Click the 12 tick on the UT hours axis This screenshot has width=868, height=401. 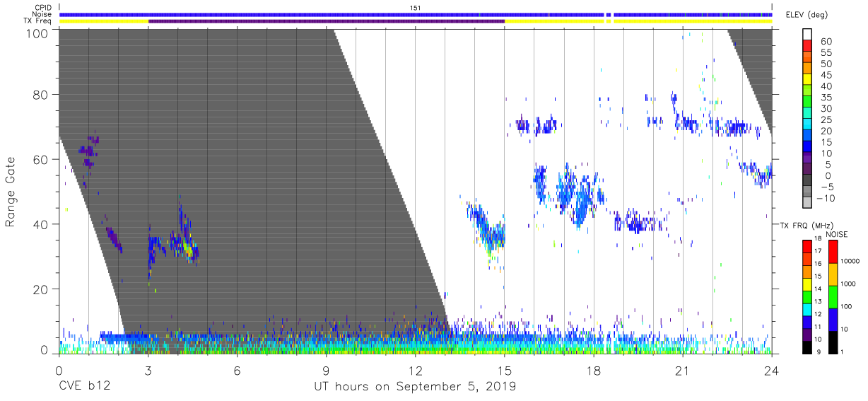click(415, 371)
